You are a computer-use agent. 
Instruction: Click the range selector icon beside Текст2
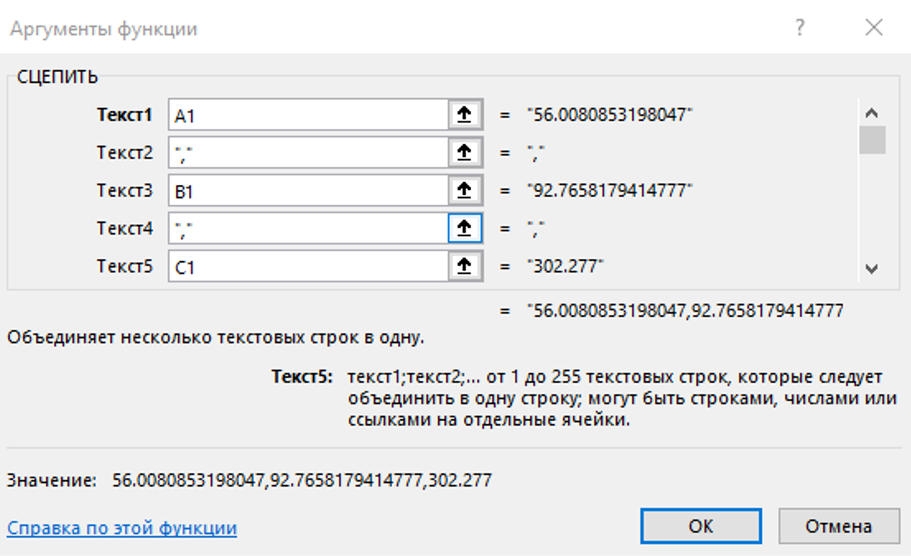(463, 153)
